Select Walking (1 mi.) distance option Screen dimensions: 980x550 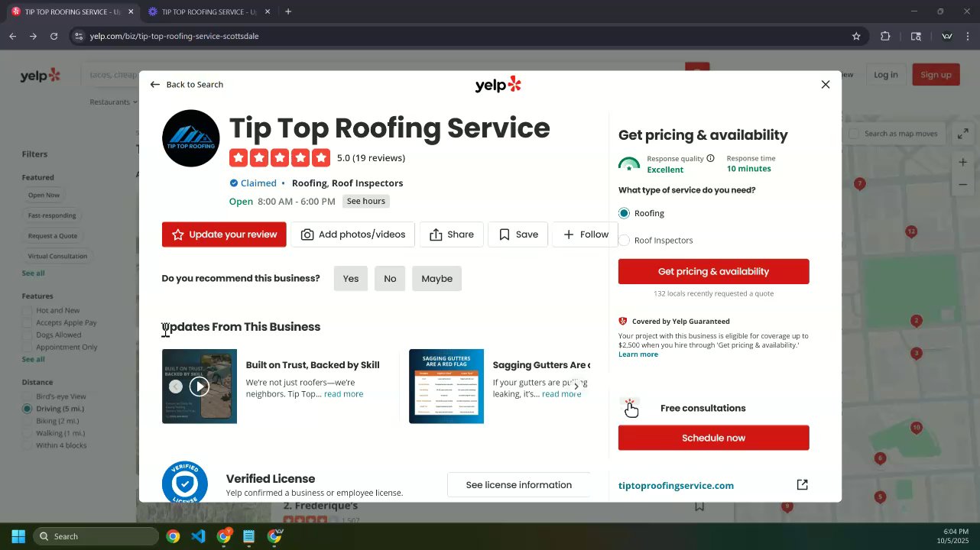28,433
